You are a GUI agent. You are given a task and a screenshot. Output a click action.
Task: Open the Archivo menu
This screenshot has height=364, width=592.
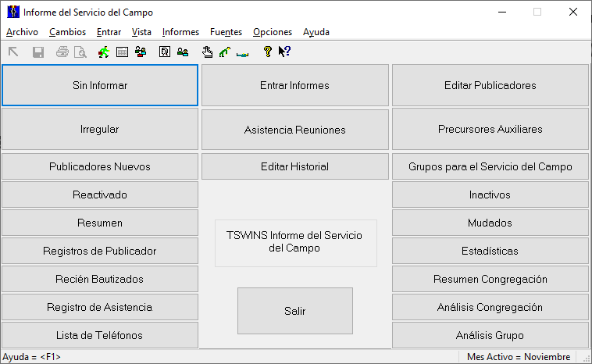coord(22,32)
